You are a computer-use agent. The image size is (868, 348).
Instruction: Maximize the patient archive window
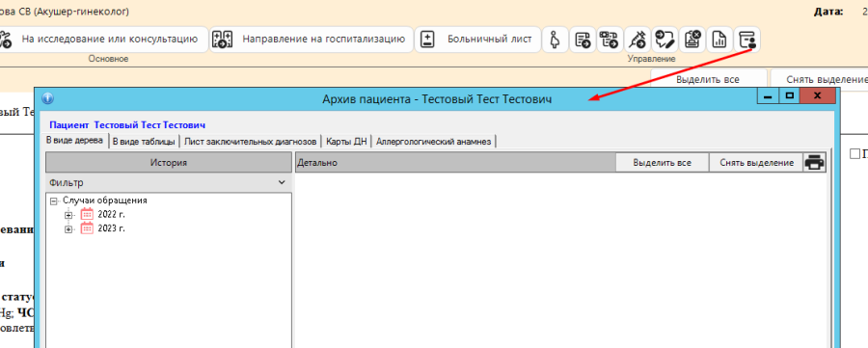(x=789, y=96)
